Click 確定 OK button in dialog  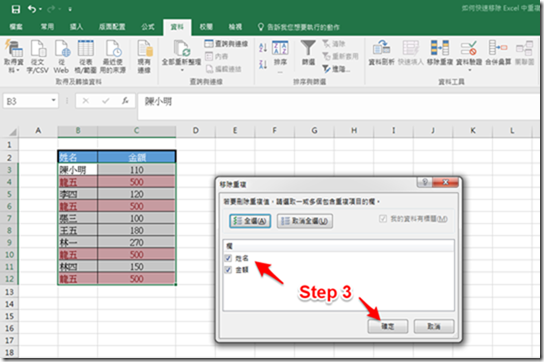[x=388, y=326]
